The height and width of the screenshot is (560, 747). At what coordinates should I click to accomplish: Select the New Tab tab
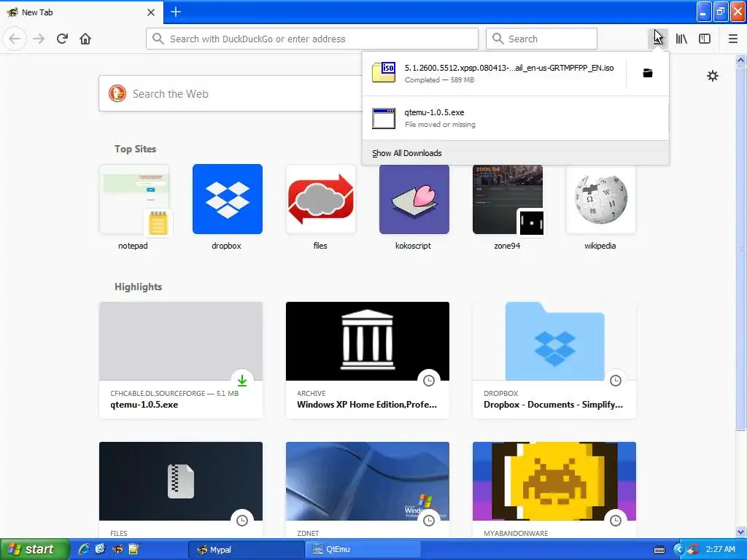[x=81, y=12]
